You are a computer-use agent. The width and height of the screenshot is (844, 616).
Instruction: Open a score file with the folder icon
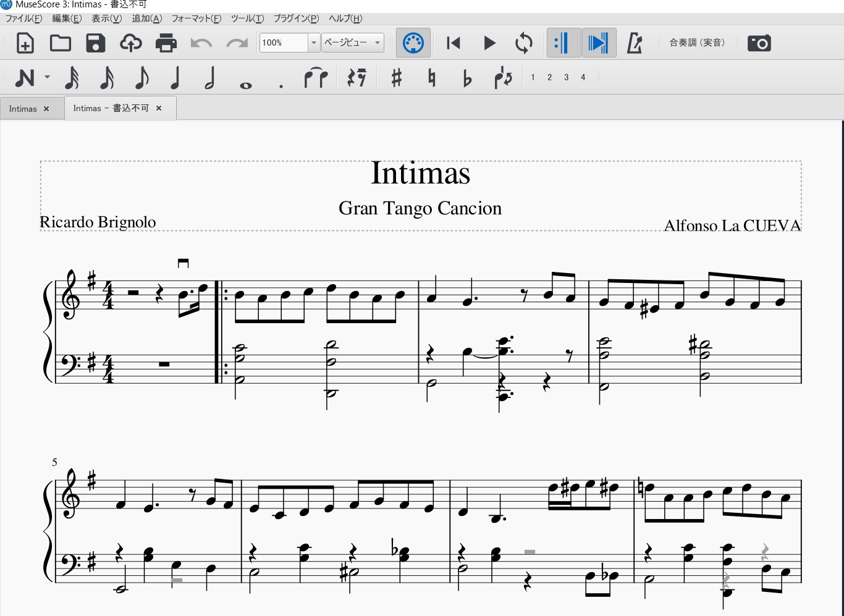point(60,43)
